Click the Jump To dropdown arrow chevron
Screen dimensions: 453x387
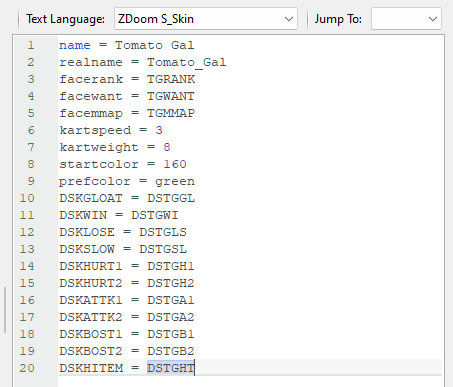coord(433,19)
